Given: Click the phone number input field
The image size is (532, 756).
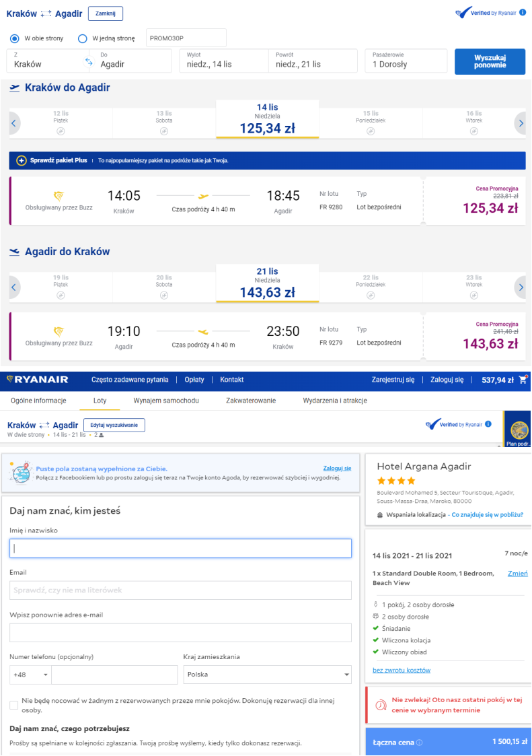Looking at the screenshot, I should 114,675.
